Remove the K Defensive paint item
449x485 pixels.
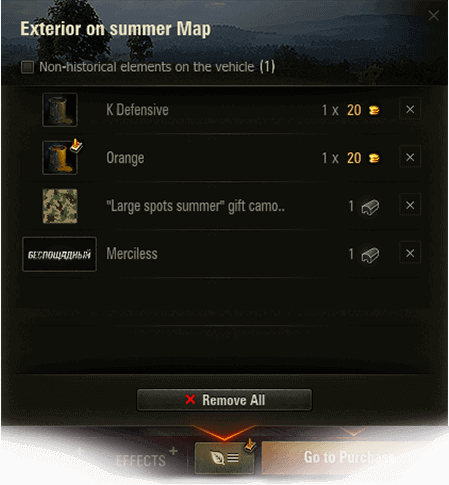(410, 109)
